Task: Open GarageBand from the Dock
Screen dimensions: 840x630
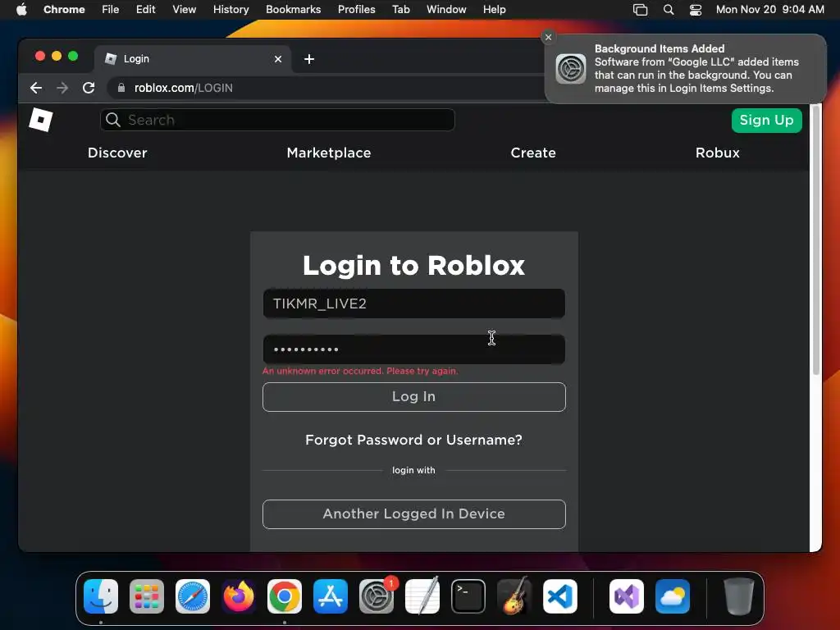Action: [514, 596]
